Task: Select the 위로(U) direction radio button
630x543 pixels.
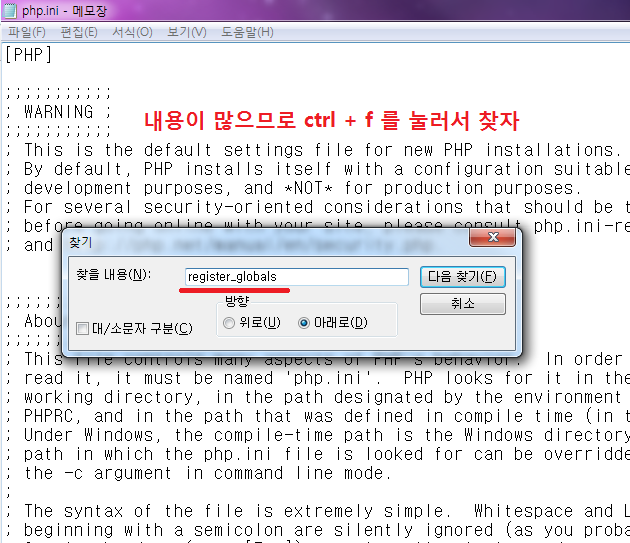Action: pyautogui.click(x=229, y=323)
